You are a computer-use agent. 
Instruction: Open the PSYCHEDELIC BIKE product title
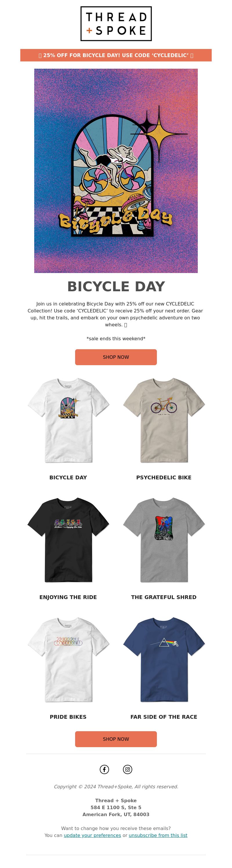pos(164,477)
